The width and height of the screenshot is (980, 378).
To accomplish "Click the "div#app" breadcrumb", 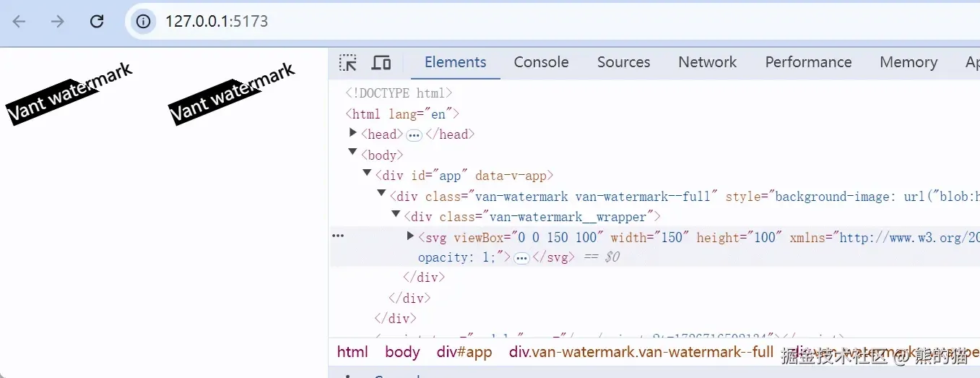I will [464, 353].
